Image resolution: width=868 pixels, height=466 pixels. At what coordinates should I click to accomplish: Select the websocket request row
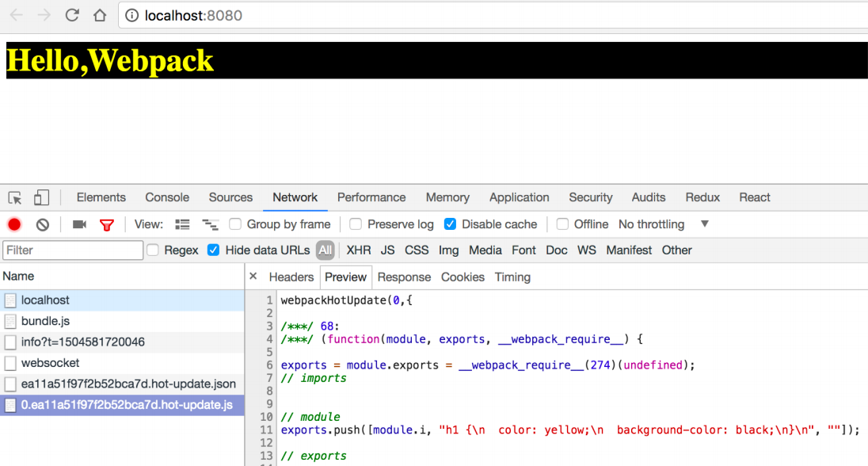122,363
